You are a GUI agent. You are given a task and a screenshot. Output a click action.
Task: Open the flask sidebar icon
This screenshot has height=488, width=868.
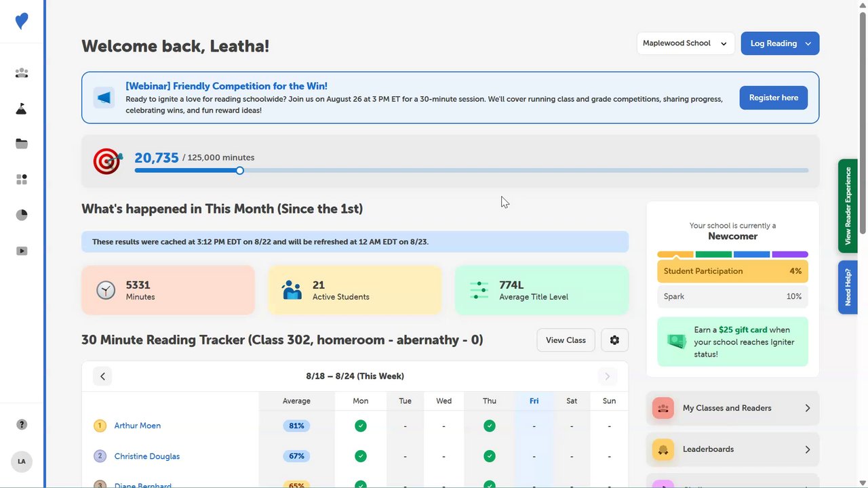pos(22,108)
